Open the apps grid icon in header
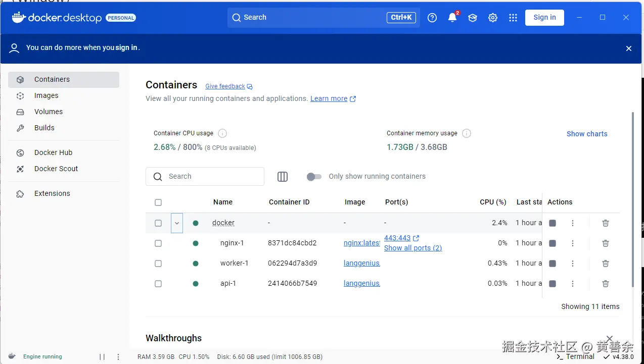This screenshot has width=644, height=364. point(513,18)
